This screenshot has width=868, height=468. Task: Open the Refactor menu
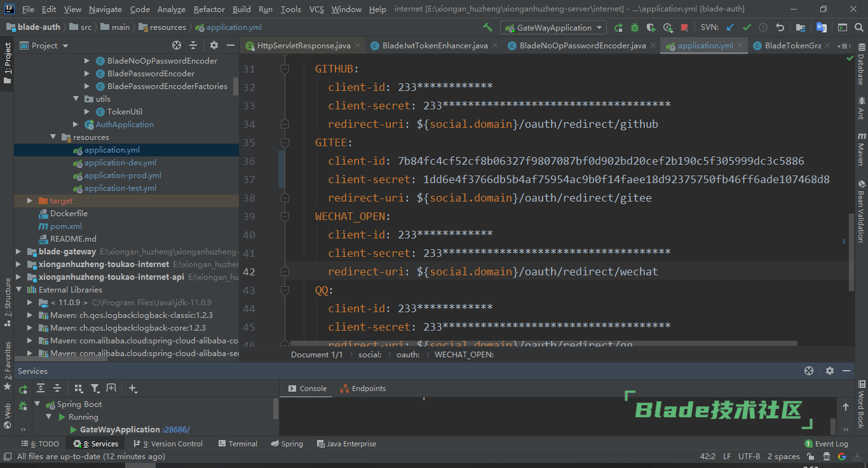(x=209, y=9)
